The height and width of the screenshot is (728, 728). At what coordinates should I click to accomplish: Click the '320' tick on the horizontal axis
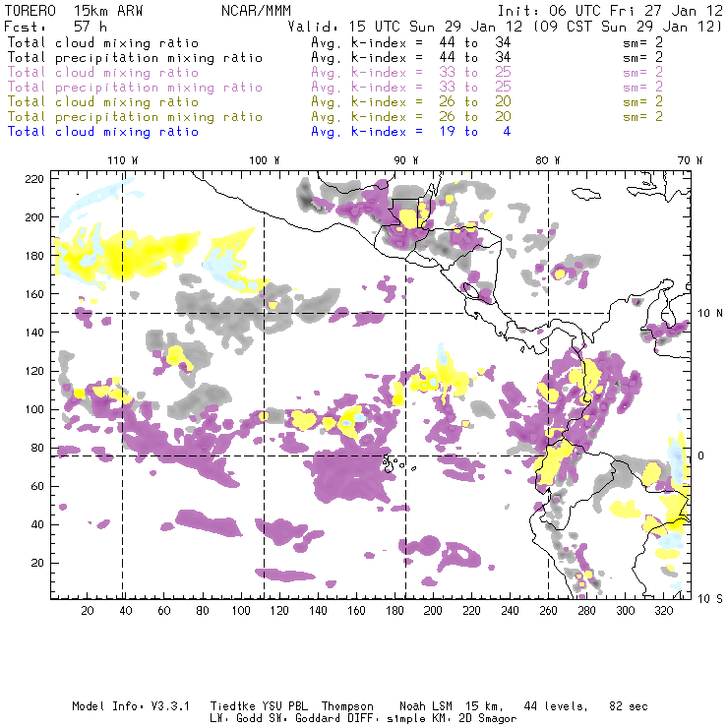664,611
